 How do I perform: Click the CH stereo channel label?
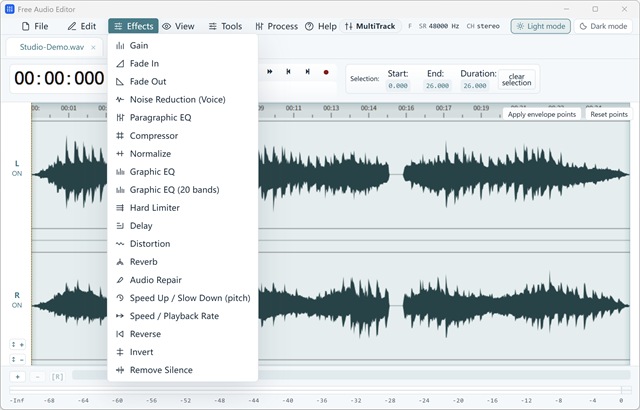(483, 26)
